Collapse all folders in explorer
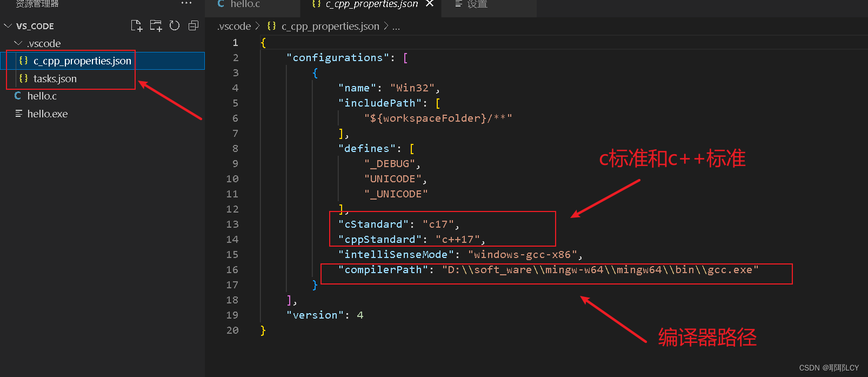This screenshot has width=868, height=377. (x=193, y=25)
